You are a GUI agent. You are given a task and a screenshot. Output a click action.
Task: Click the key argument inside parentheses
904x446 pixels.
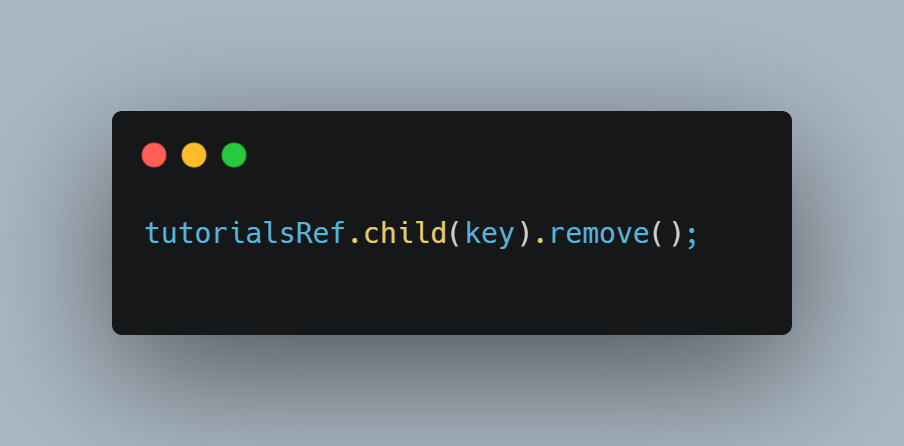click(x=489, y=235)
